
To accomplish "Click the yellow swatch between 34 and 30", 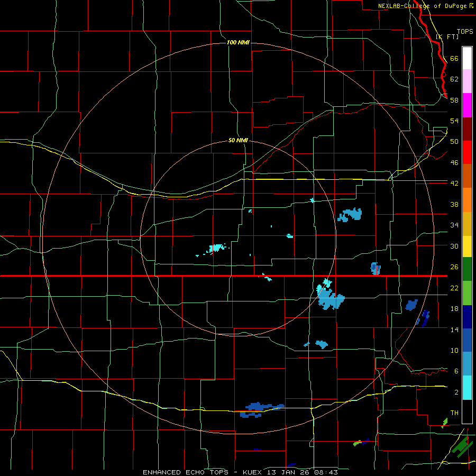I will [x=467, y=246].
